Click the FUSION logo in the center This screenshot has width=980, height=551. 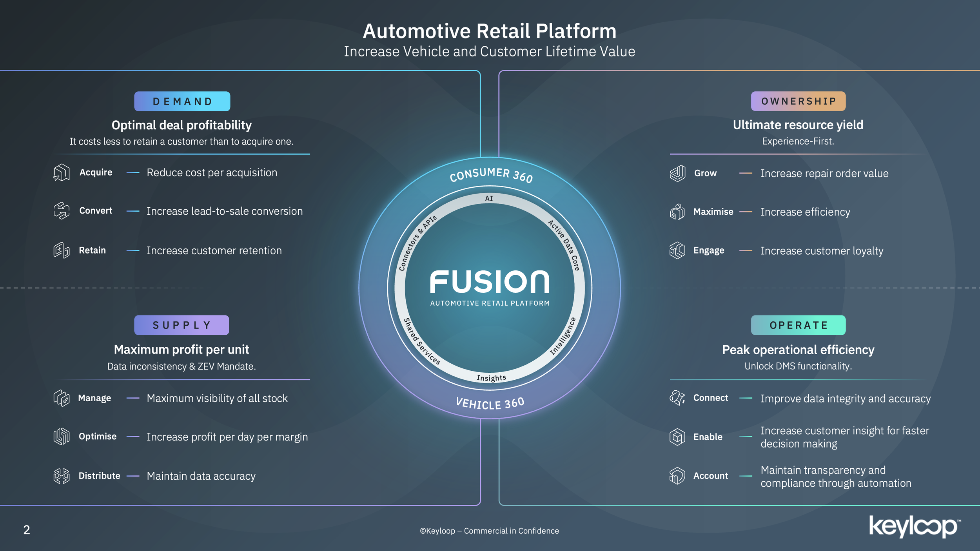click(x=490, y=282)
